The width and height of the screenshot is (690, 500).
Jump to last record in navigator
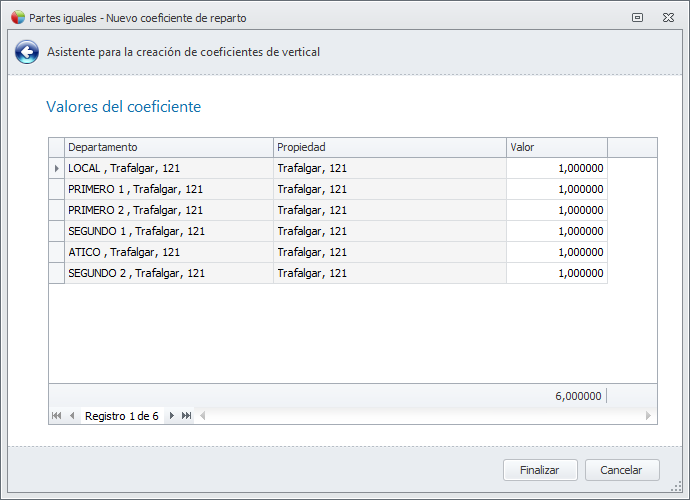click(x=187, y=416)
